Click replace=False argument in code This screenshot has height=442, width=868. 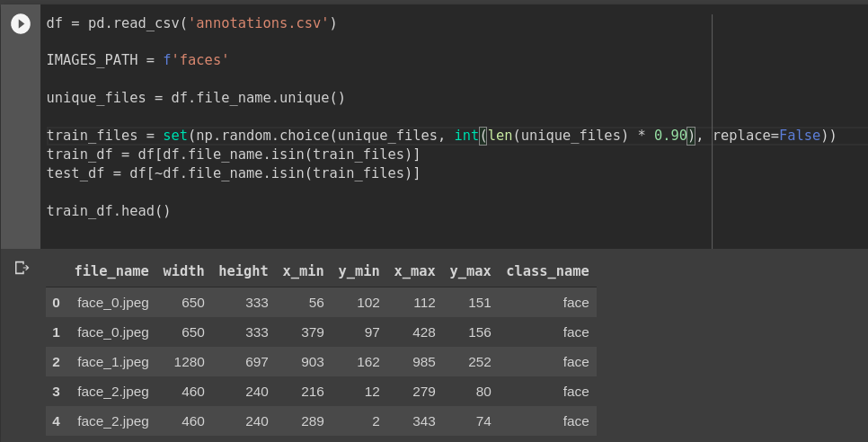(x=766, y=135)
